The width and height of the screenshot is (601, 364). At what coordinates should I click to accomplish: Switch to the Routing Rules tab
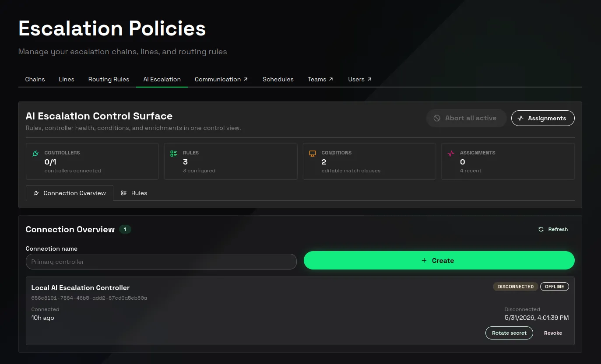coord(109,79)
